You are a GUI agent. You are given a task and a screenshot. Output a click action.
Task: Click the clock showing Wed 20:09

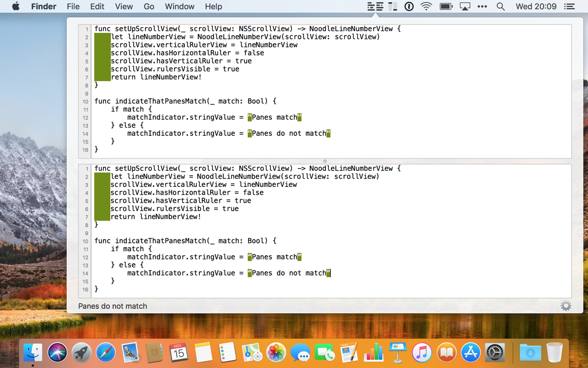[x=536, y=6]
